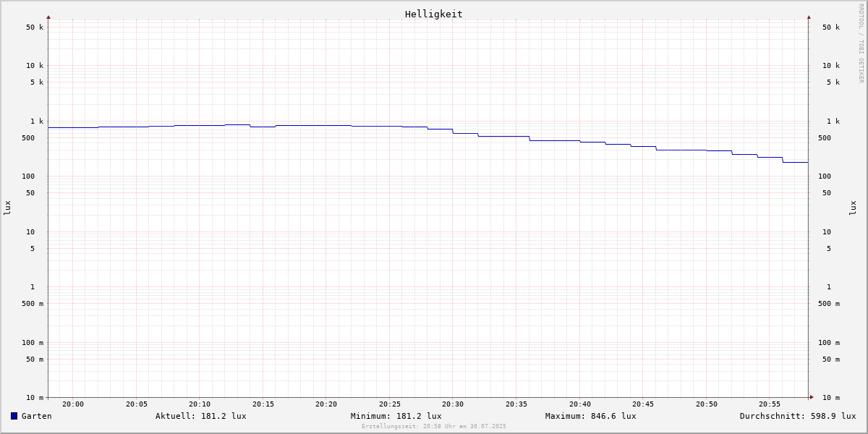Click the 20:30 time axis label
Viewport: 868px width, 434px height.
click(x=453, y=404)
